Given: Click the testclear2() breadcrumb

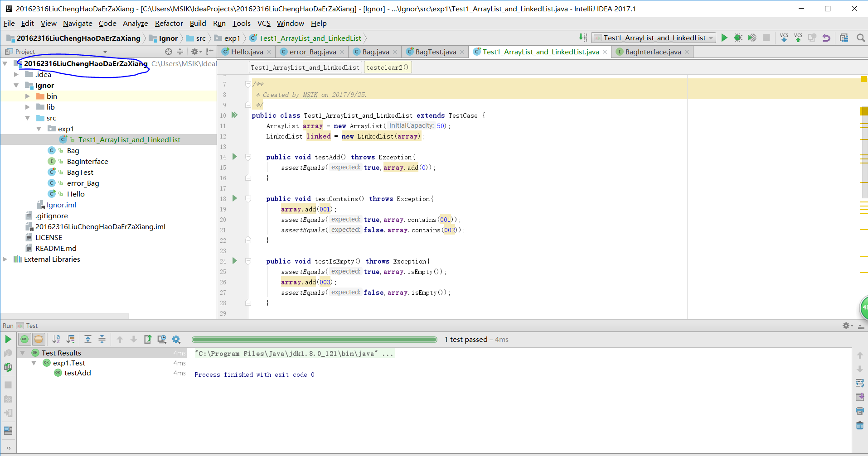Looking at the screenshot, I should point(388,67).
